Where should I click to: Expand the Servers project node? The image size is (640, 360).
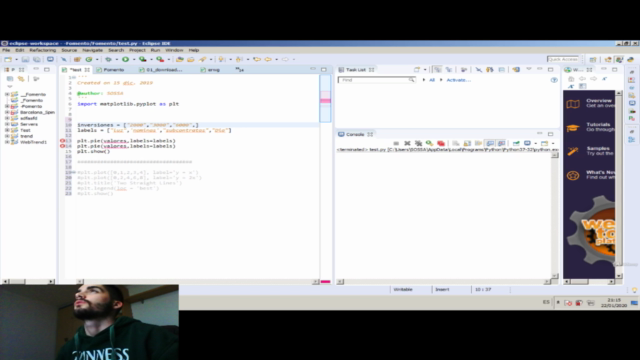[7, 124]
